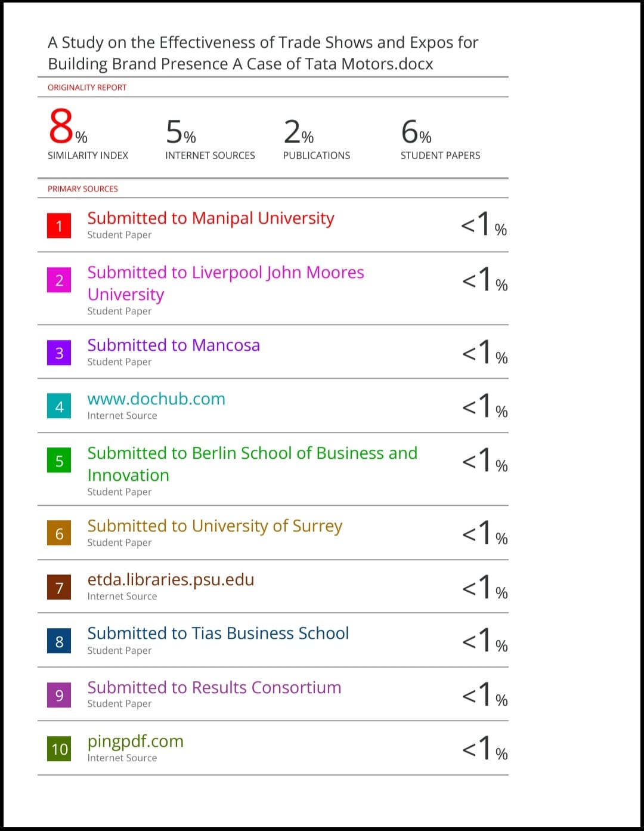
Task: Click the orange-brown source number 6 badge
Action: pos(59,533)
